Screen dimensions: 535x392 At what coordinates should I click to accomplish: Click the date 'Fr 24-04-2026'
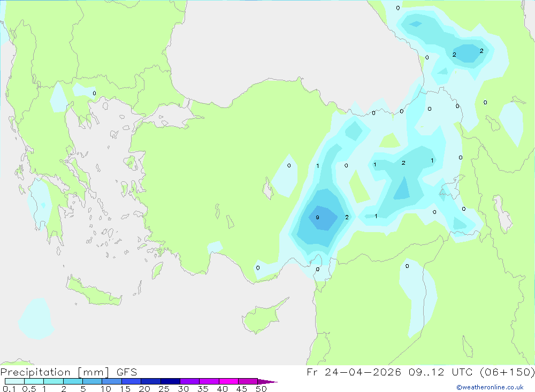pyautogui.click(x=354, y=372)
